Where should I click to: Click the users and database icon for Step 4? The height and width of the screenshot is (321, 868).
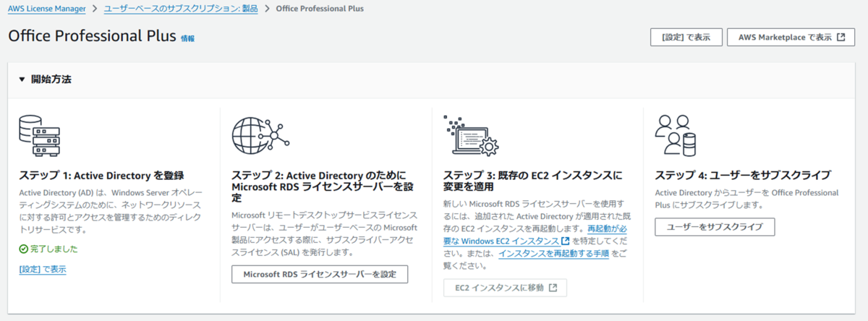pos(677,136)
